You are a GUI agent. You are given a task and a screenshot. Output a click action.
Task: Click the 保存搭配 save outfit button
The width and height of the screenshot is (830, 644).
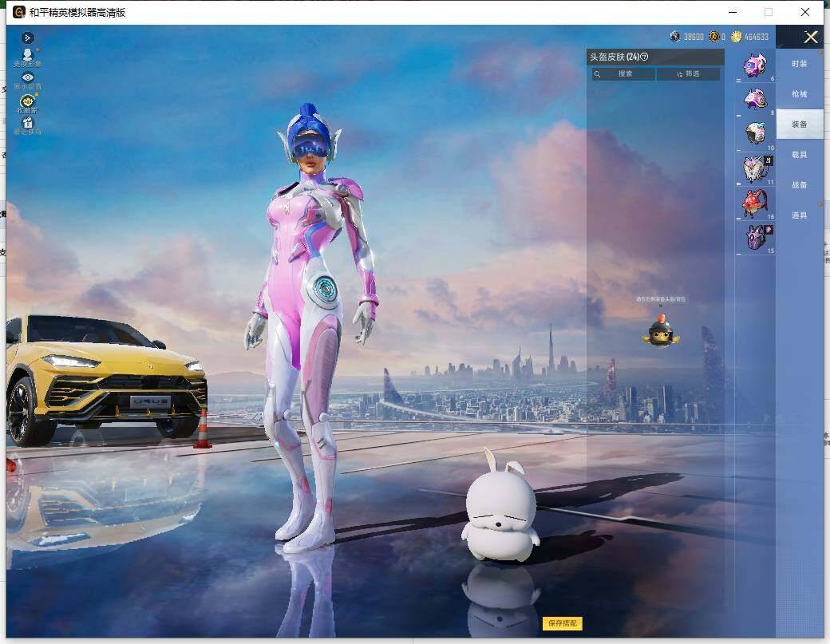pos(562,623)
